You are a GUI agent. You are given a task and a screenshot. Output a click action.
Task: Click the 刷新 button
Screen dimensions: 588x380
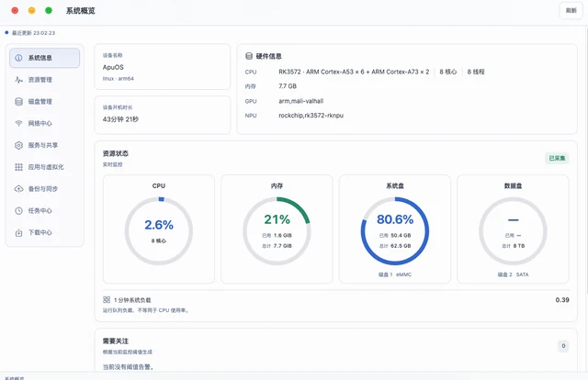[571, 10]
